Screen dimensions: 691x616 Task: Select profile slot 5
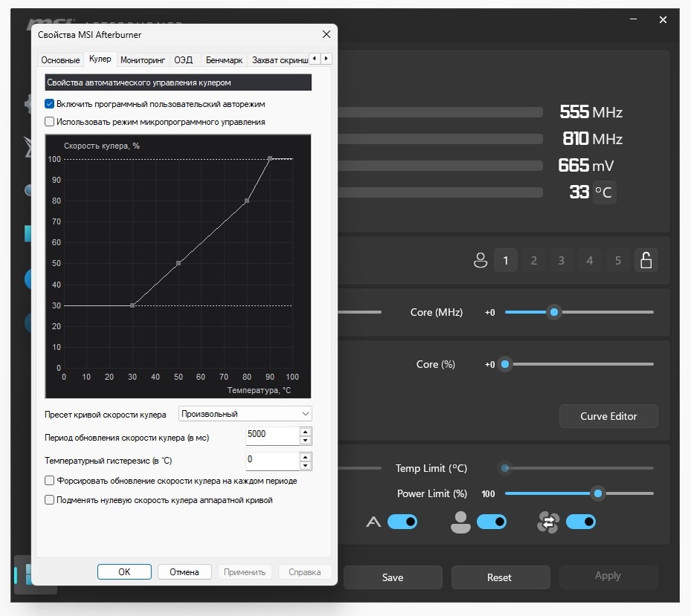coord(618,260)
